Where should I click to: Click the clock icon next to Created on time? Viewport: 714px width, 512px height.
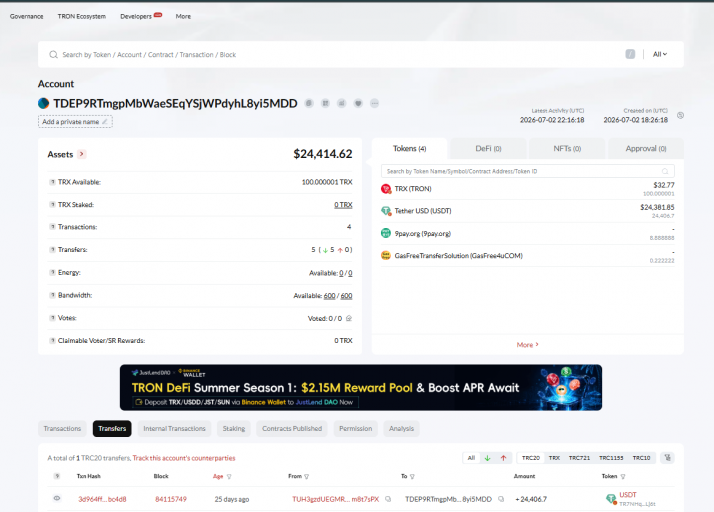point(680,116)
